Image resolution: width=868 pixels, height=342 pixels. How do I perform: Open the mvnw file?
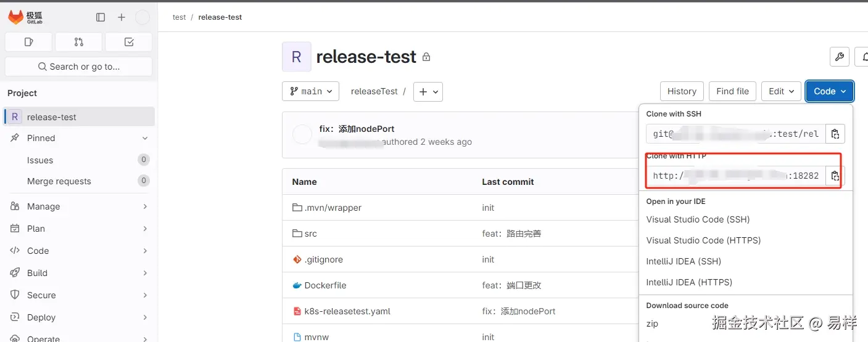315,337
